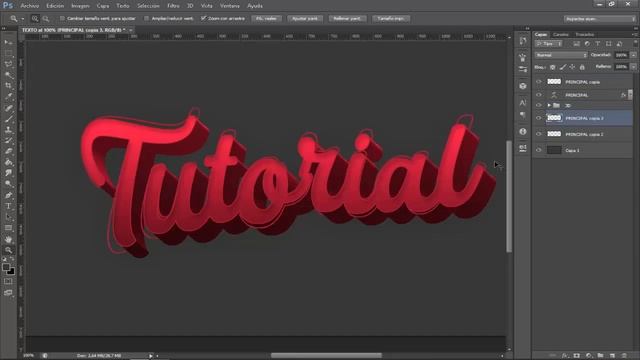The height and width of the screenshot is (360, 640).
Task: Expand PRINCIPAL layer effects arrow
Action: [630, 95]
